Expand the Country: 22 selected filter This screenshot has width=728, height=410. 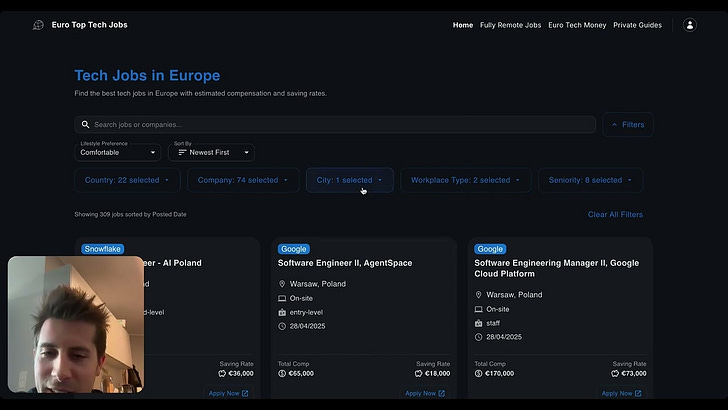(127, 180)
